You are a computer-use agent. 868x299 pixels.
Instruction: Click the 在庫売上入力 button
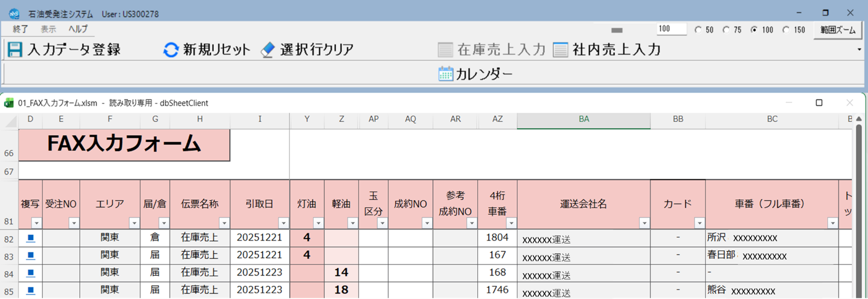[492, 50]
